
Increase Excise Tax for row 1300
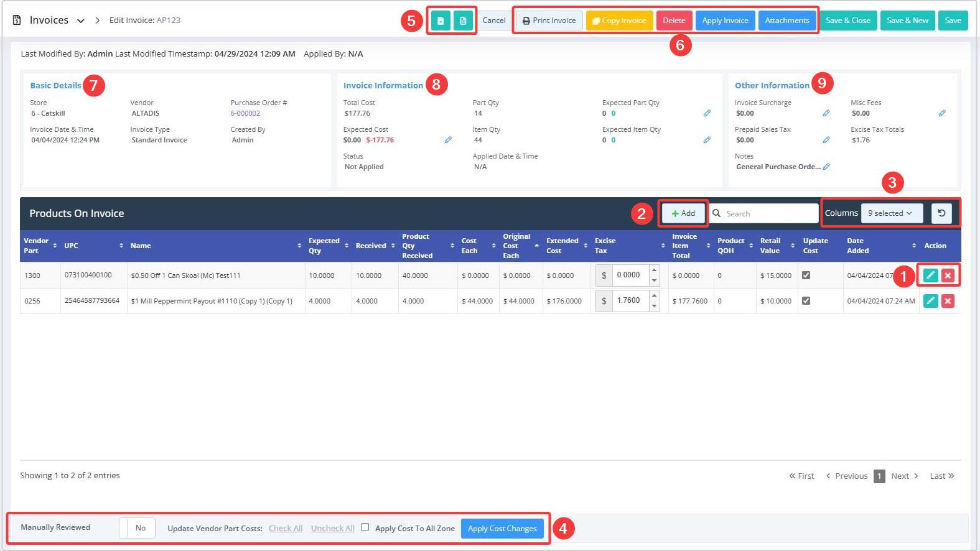click(x=654, y=271)
